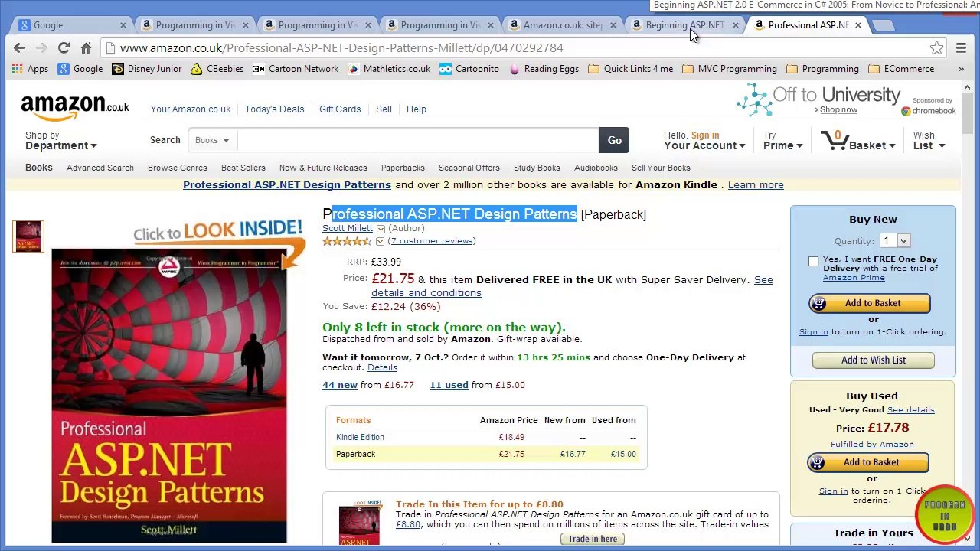Tick the free One-Day Delivery checkbox
The height and width of the screenshot is (551, 980).
(813, 262)
